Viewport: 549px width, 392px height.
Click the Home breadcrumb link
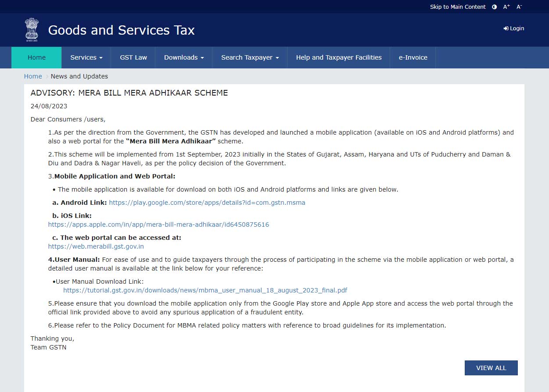pos(33,76)
